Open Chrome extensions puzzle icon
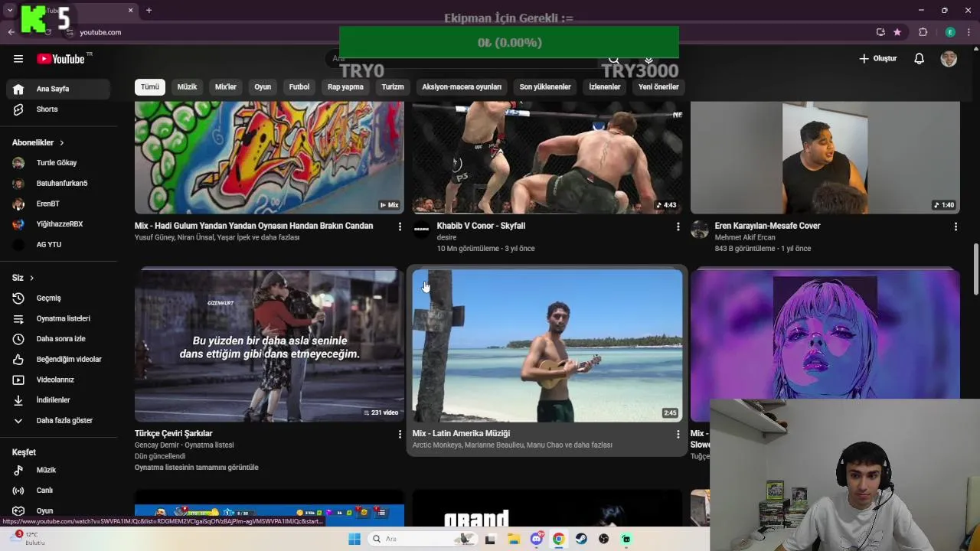980x551 pixels. pyautogui.click(x=923, y=32)
